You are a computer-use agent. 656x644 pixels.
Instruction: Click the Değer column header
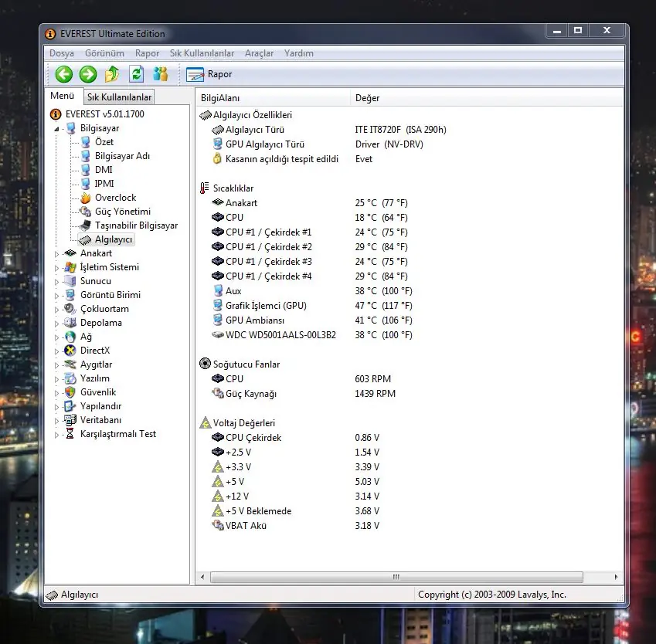tap(486, 98)
